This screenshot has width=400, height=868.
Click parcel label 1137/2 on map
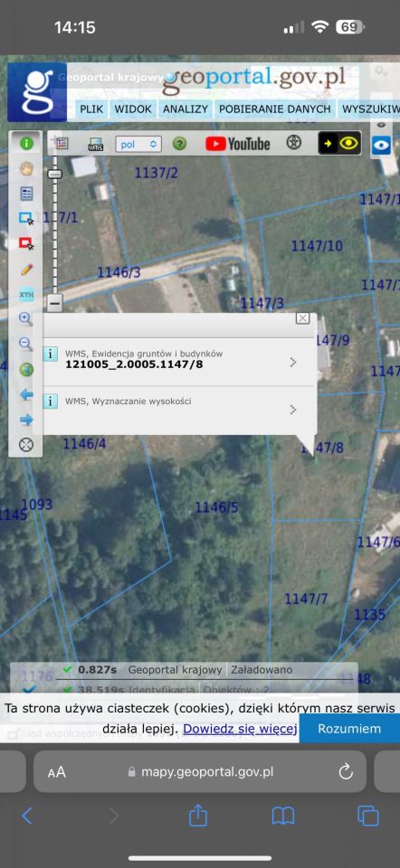pos(157,174)
